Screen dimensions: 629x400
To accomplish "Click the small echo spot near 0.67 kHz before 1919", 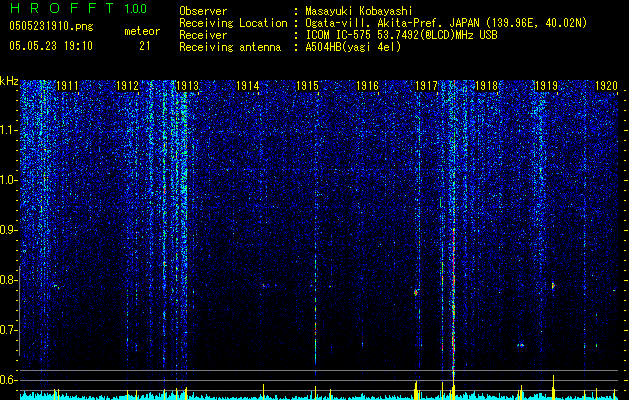I will (x=520, y=345).
